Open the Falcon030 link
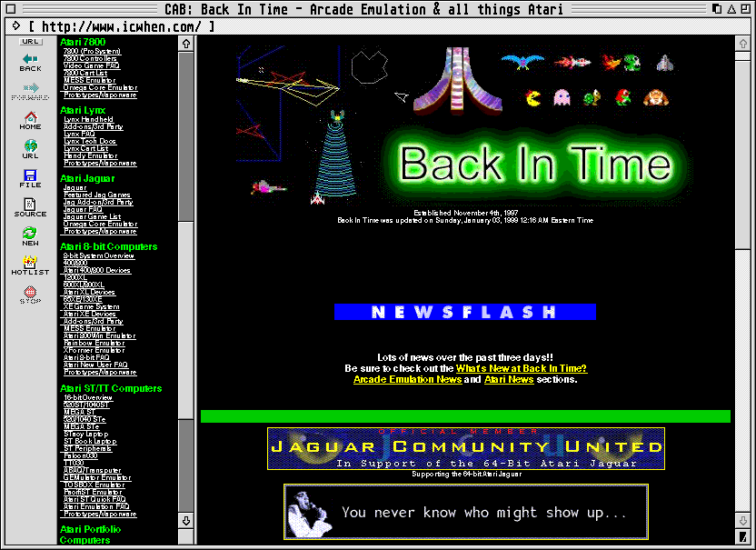The height and width of the screenshot is (550, 756). [x=81, y=455]
